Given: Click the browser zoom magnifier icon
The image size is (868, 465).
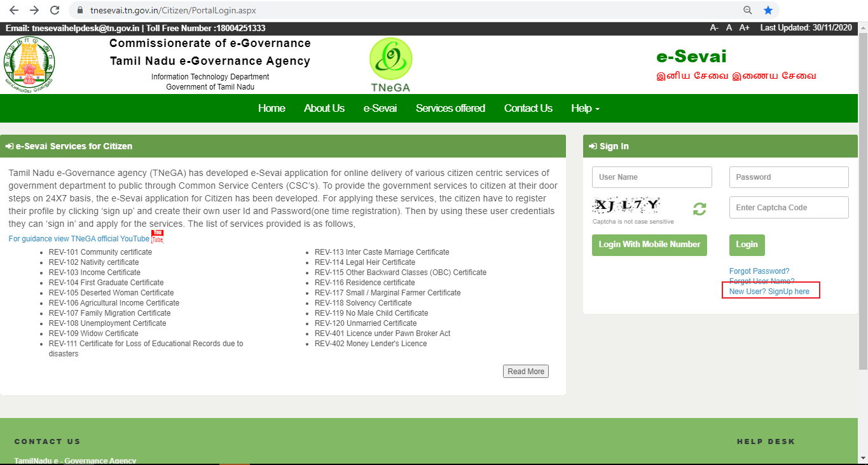Looking at the screenshot, I should 748,10.
